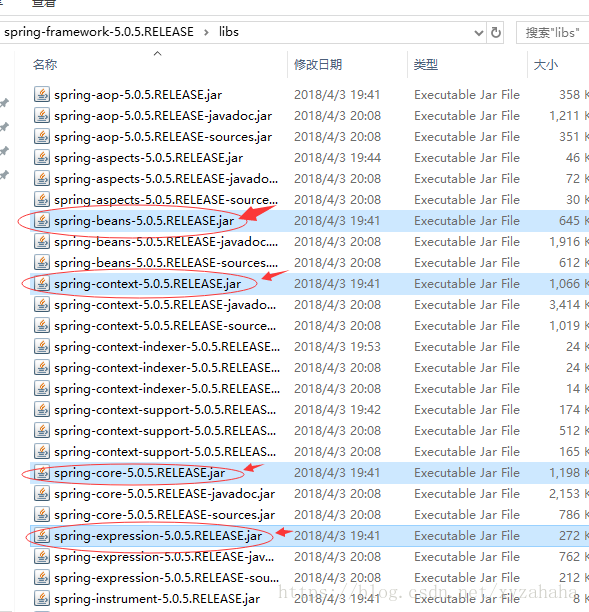The height and width of the screenshot is (612, 589).
Task: Select file spring-core-5.0.5.RELEASE-sources.jar
Action: pyautogui.click(x=164, y=515)
